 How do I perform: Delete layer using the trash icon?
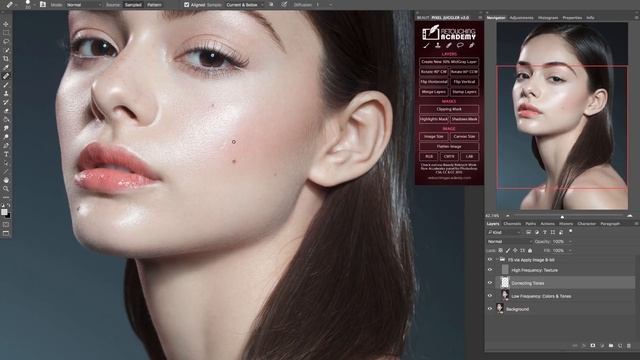point(629,345)
